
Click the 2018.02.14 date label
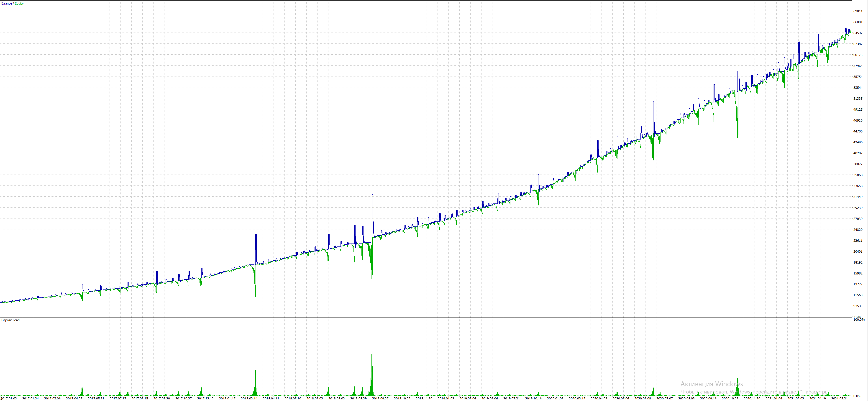pyautogui.click(x=249, y=399)
